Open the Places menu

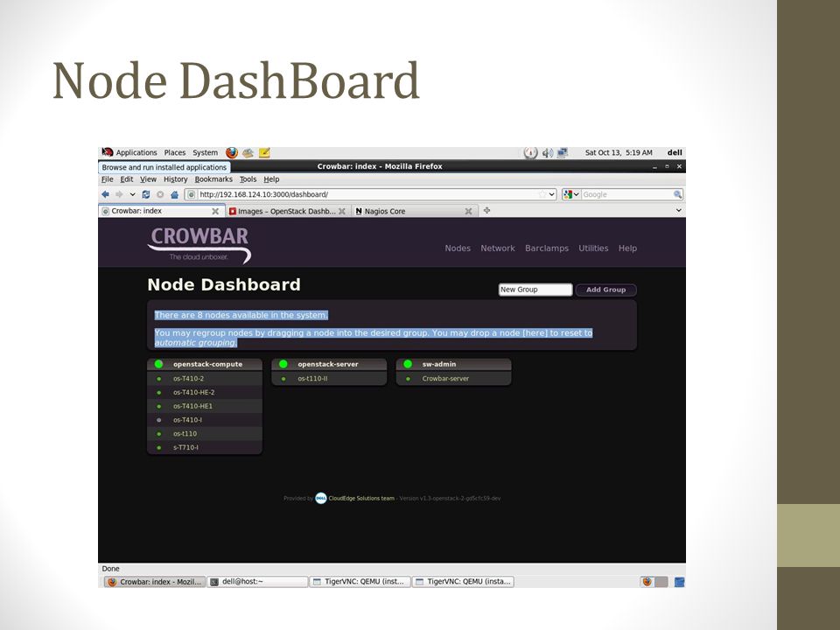(175, 152)
